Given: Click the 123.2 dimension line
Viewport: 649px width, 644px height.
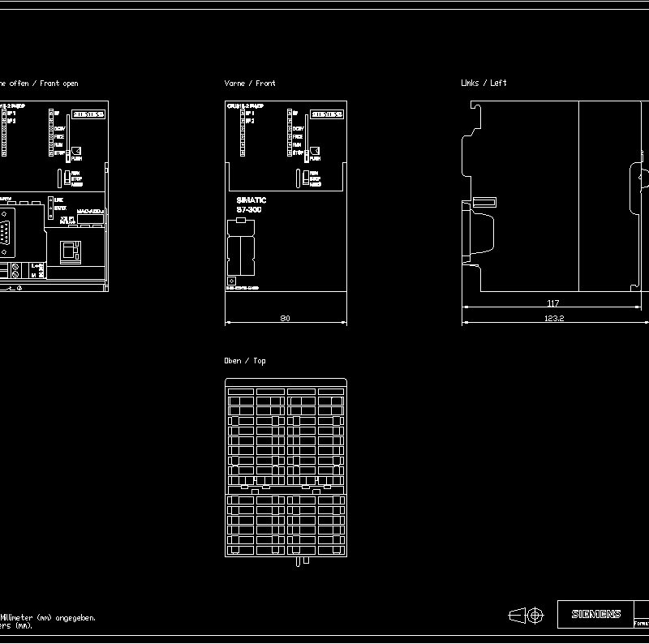Looking at the screenshot, I should (556, 320).
